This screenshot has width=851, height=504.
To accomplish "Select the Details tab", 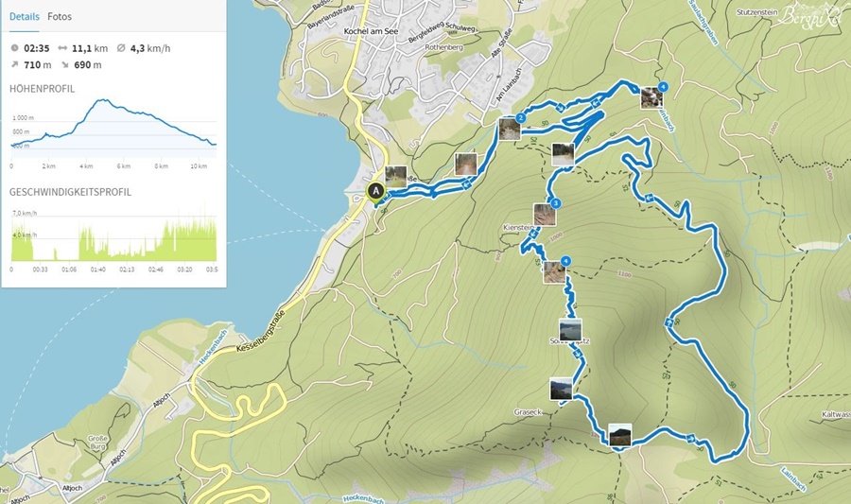I will click(25, 16).
